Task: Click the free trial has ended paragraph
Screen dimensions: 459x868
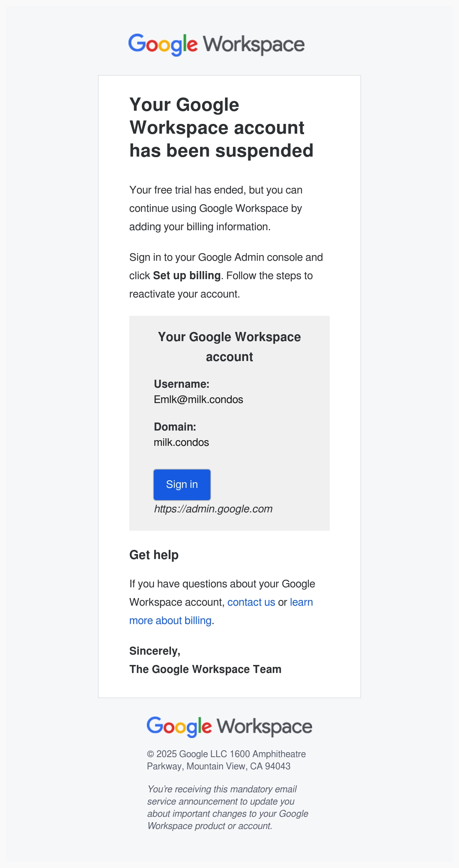Action: click(216, 208)
